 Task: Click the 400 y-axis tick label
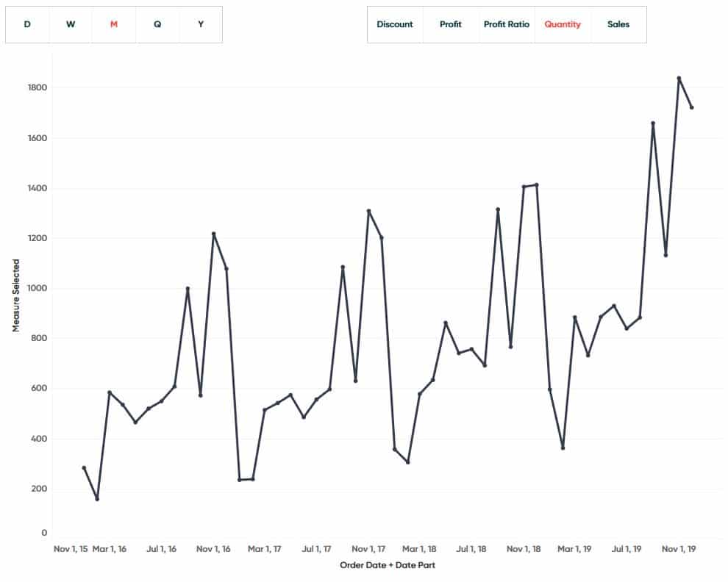click(x=40, y=439)
